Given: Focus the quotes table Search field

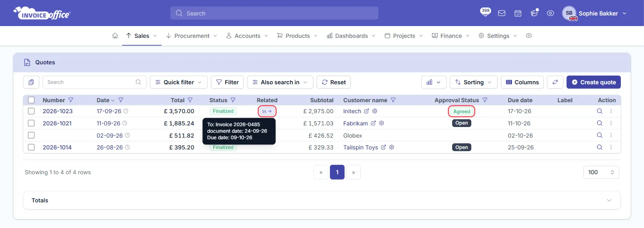Looking at the screenshot, I should coord(94,82).
